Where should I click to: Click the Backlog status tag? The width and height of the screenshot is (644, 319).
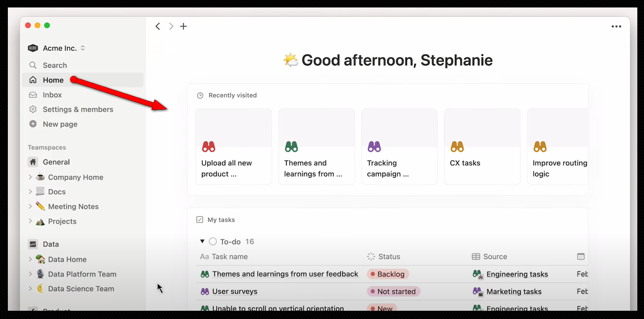(388, 274)
